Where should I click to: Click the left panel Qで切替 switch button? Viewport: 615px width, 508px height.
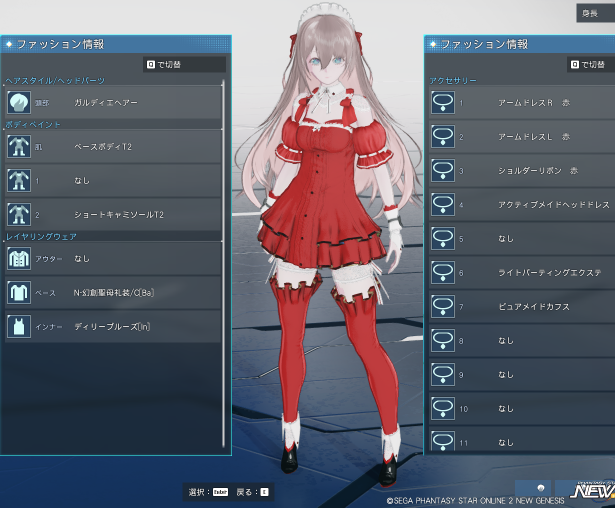(x=184, y=64)
